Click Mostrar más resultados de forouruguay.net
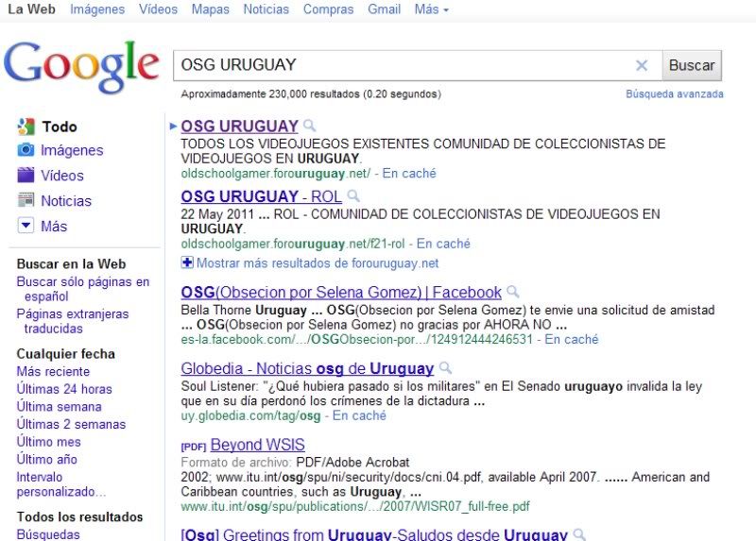 click(x=318, y=263)
